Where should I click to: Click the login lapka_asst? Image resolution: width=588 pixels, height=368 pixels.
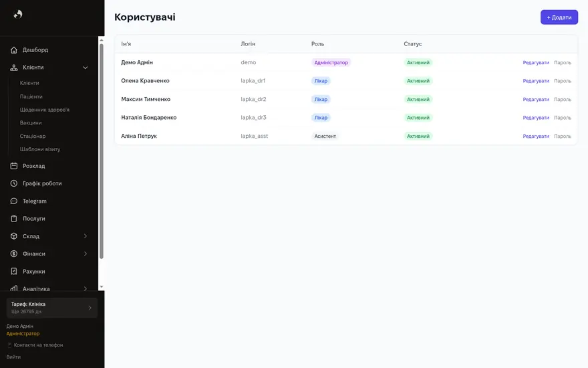click(x=255, y=136)
